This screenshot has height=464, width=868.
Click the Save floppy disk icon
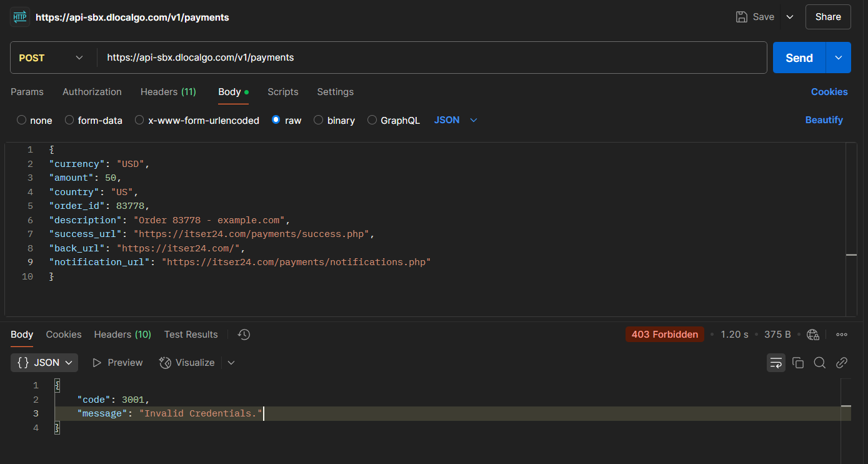click(x=742, y=17)
